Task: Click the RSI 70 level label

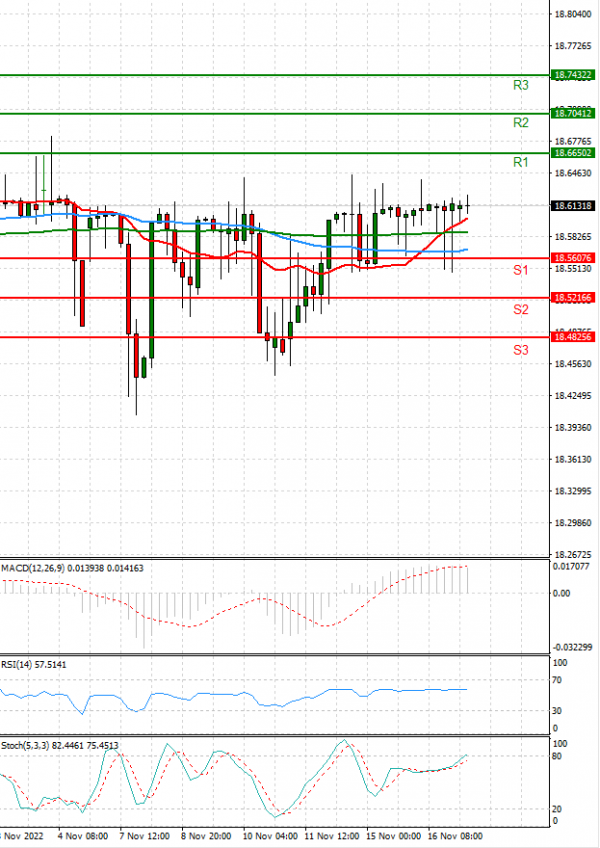Action: tap(557, 680)
